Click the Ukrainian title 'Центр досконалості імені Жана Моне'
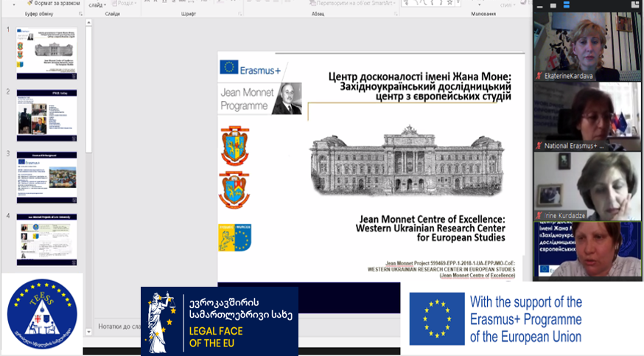 (x=419, y=77)
